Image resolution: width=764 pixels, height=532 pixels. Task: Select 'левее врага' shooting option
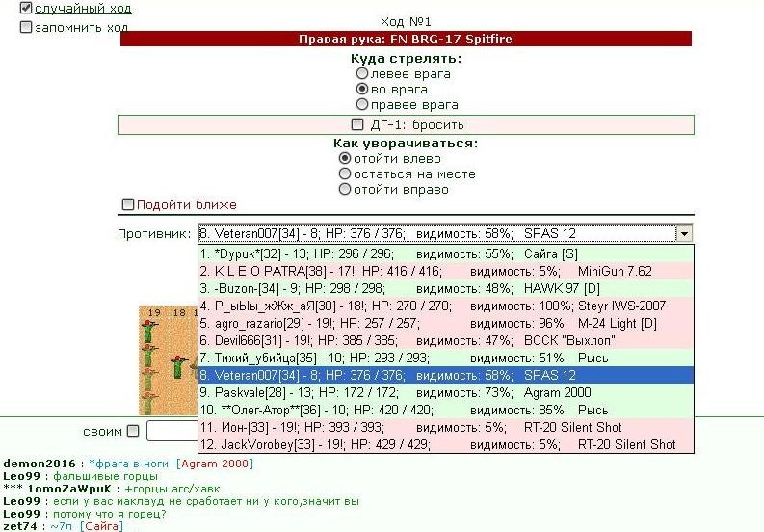[361, 73]
